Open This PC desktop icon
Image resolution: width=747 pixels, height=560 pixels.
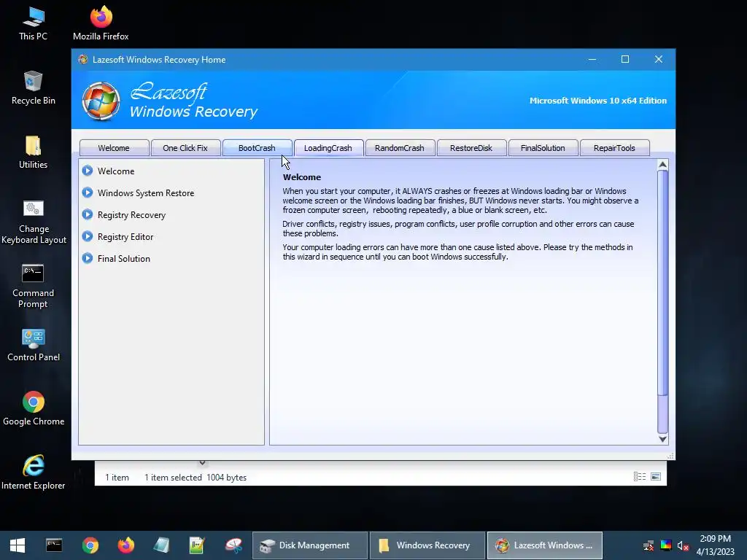point(33,23)
